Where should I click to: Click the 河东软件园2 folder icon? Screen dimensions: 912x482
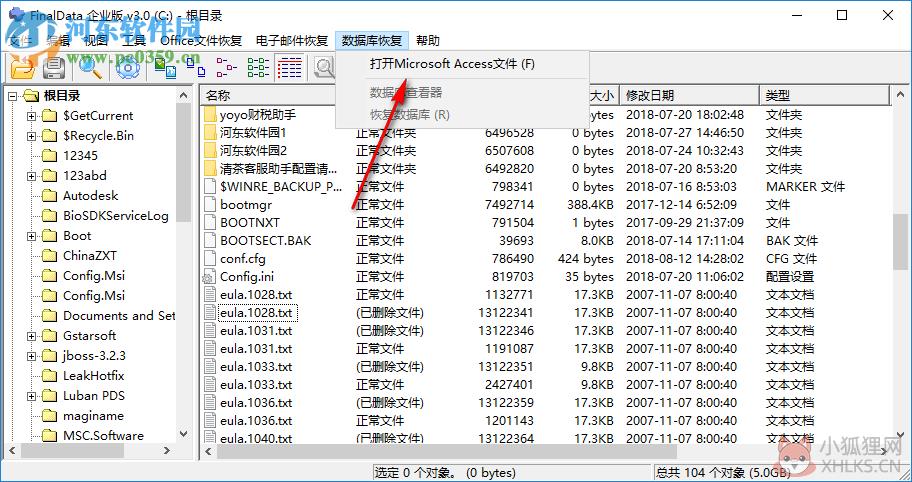(x=211, y=151)
